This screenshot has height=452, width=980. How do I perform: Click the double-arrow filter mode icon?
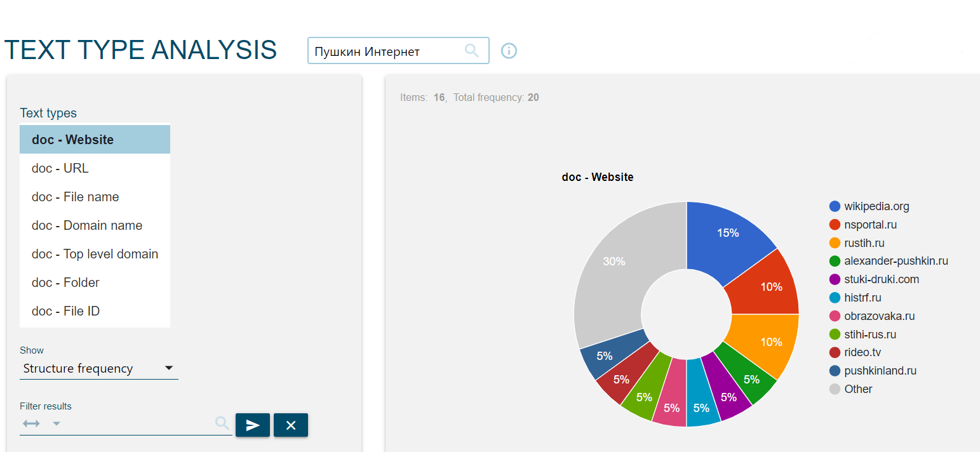(31, 423)
